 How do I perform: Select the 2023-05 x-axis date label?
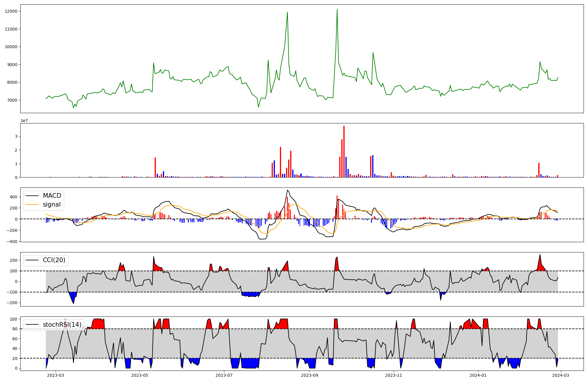pos(140,375)
